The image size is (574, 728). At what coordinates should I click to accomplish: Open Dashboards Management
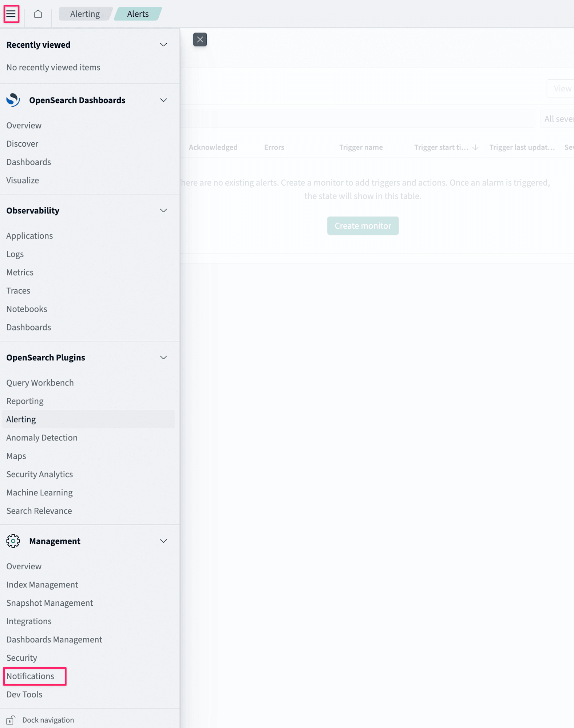point(54,639)
